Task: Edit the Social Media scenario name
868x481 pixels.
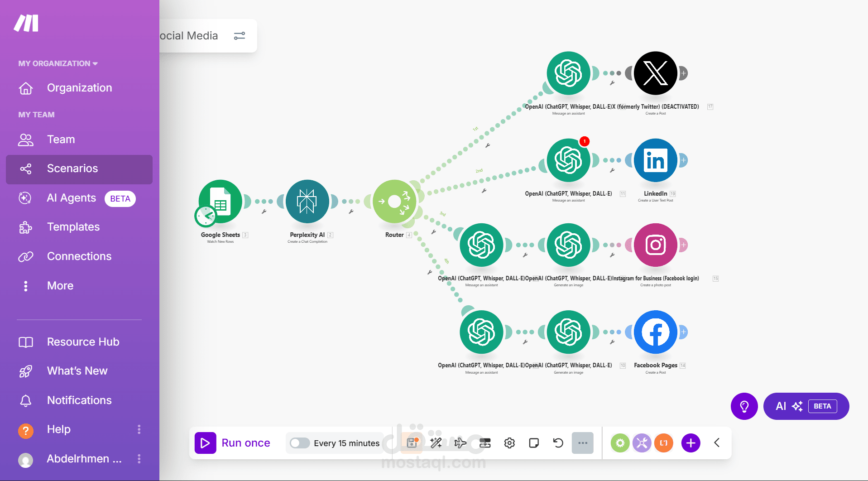Action: click(189, 36)
